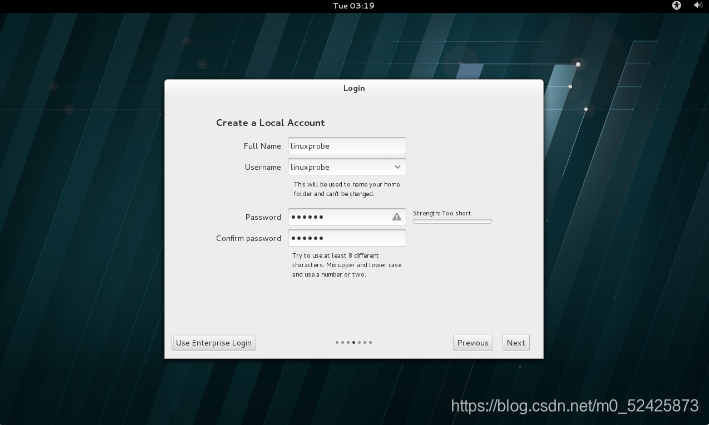The height and width of the screenshot is (425, 709).
Task: Open the accessibility menu icon in top bar
Action: (676, 5)
